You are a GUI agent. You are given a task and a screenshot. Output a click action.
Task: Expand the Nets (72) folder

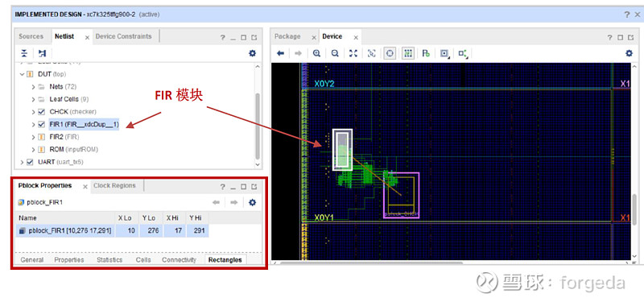pyautogui.click(x=33, y=87)
